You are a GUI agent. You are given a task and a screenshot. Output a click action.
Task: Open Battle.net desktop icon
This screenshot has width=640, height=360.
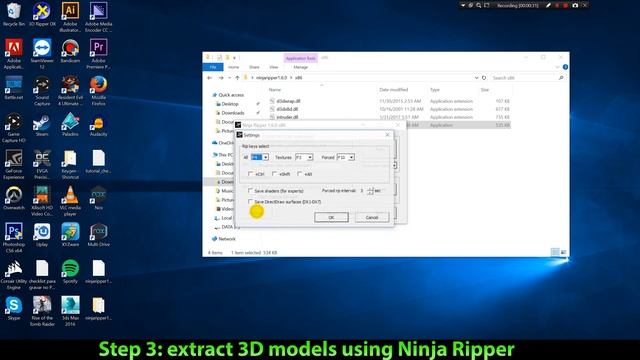[x=13, y=87]
